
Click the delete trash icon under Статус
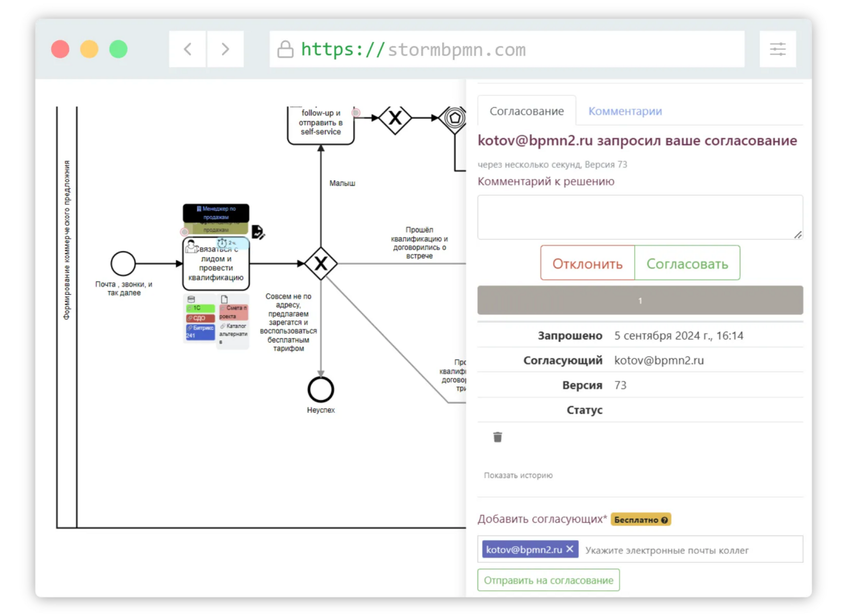point(498,437)
